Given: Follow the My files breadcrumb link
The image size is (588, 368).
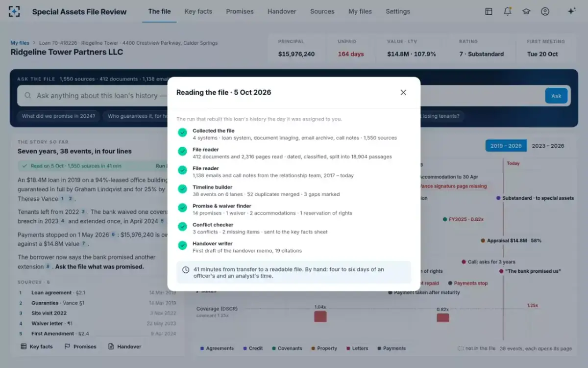Looking at the screenshot, I should (x=20, y=43).
